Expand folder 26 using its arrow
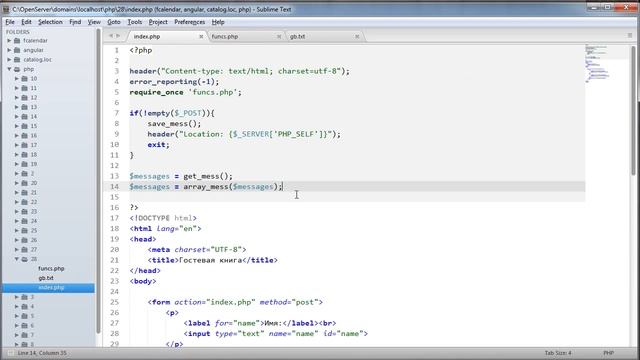The height and width of the screenshot is (360, 640). (x=17, y=240)
